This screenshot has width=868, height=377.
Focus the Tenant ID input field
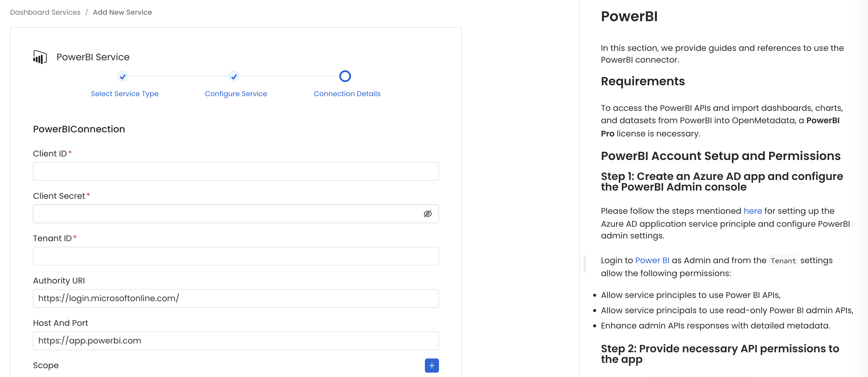pos(236,256)
